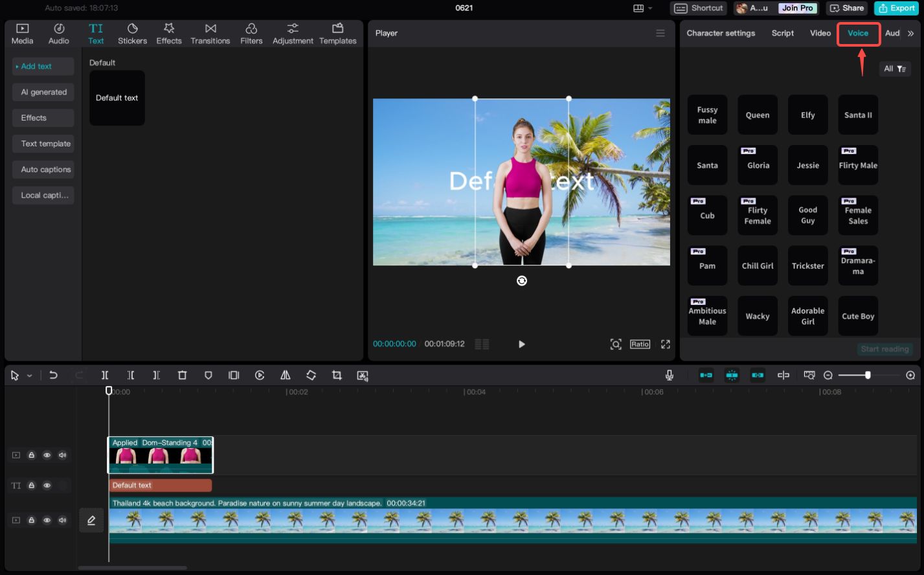Play the video in the Player
The width and height of the screenshot is (924, 575).
522,344
